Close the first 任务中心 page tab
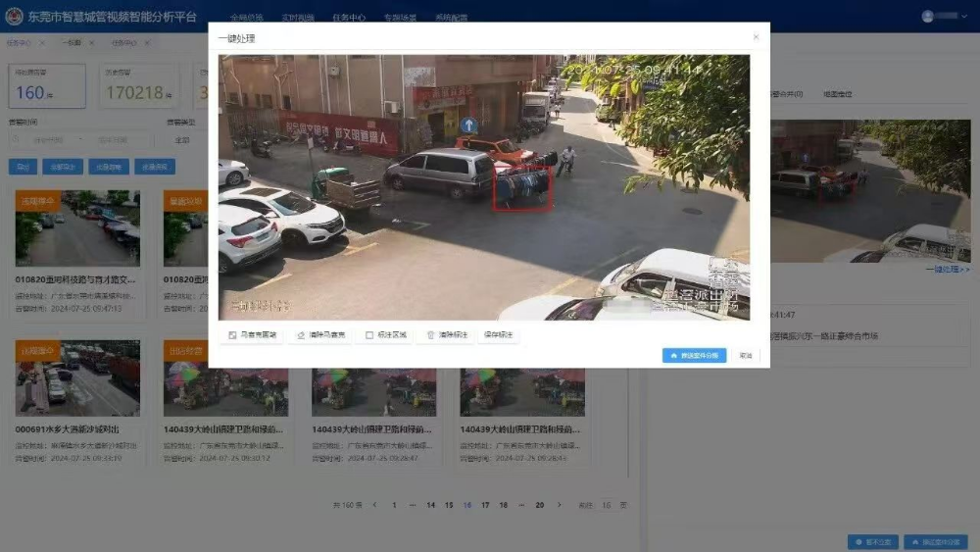This screenshot has width=980, height=552. (42, 43)
